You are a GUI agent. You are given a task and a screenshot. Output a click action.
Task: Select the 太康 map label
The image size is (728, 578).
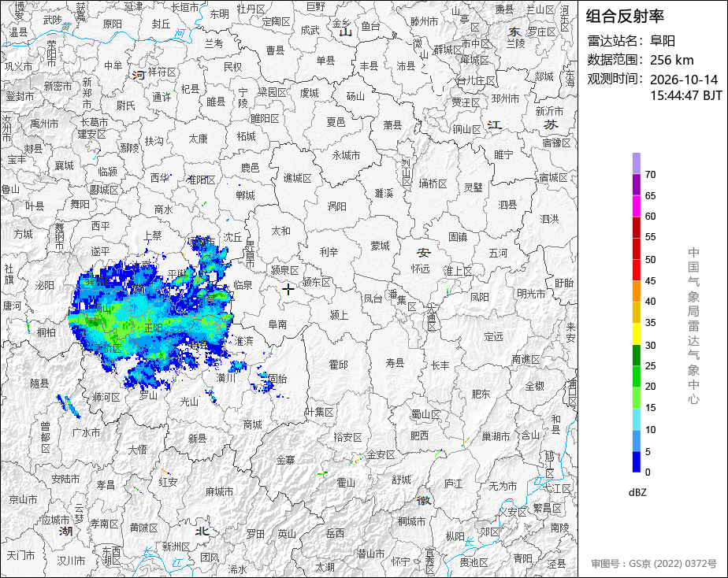[x=199, y=139]
